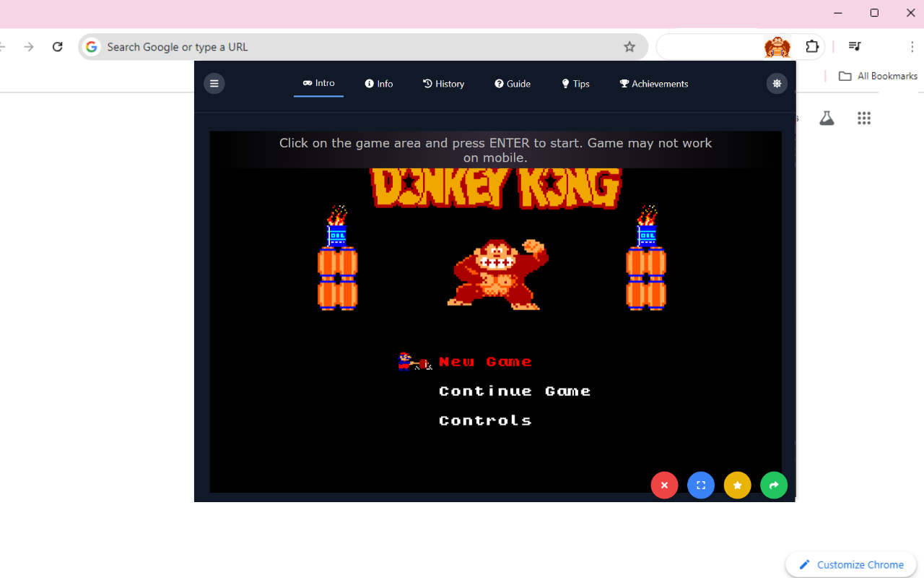Bookmark the page using the address bar star
924x578 pixels.
point(629,46)
